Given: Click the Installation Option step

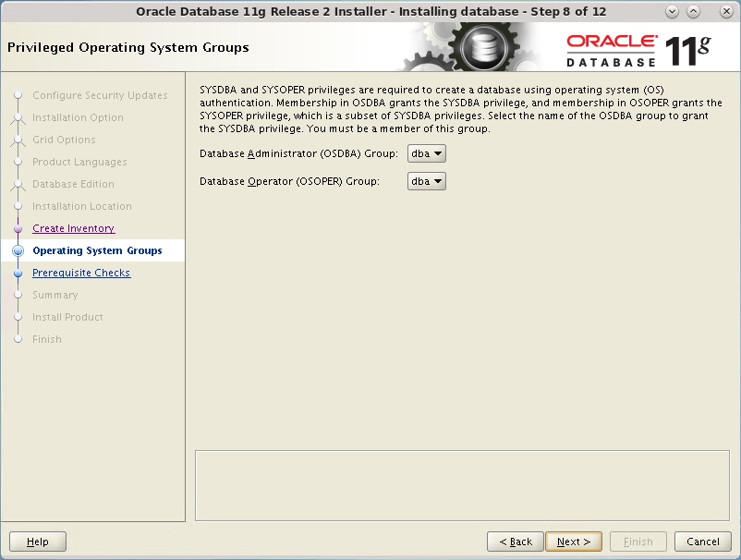Looking at the screenshot, I should (x=78, y=117).
